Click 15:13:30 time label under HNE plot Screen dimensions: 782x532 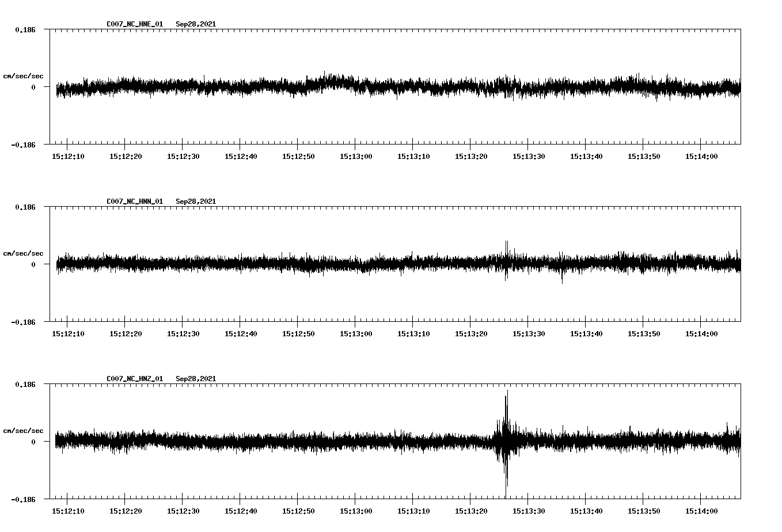click(x=529, y=157)
